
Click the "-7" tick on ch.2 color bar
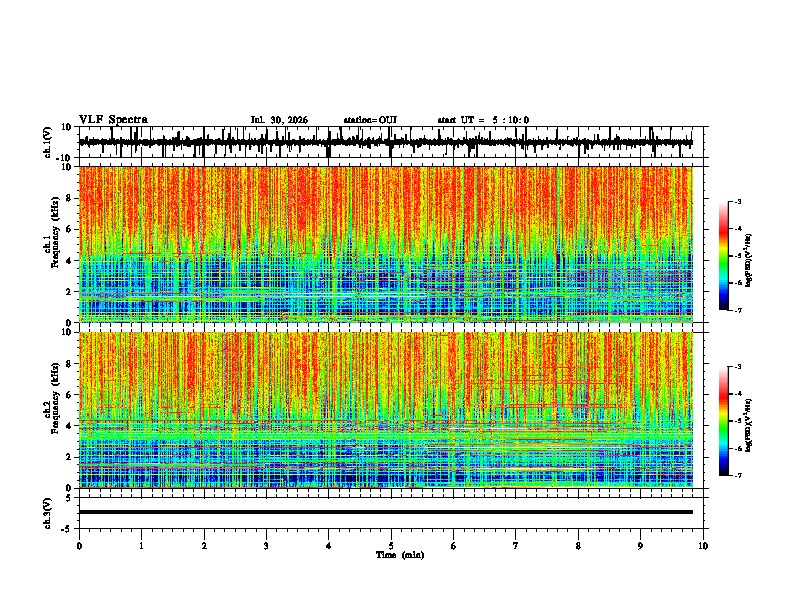(x=737, y=475)
